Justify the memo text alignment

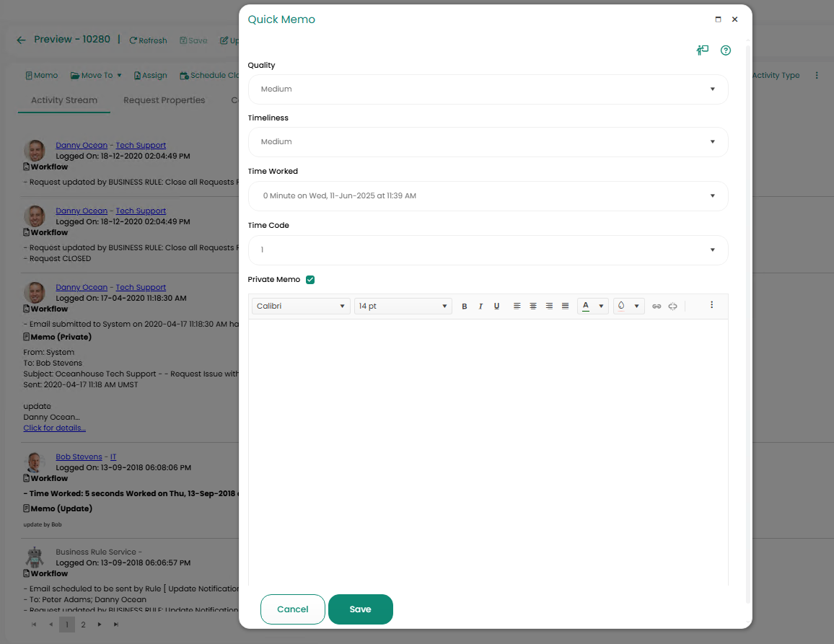pyautogui.click(x=565, y=306)
